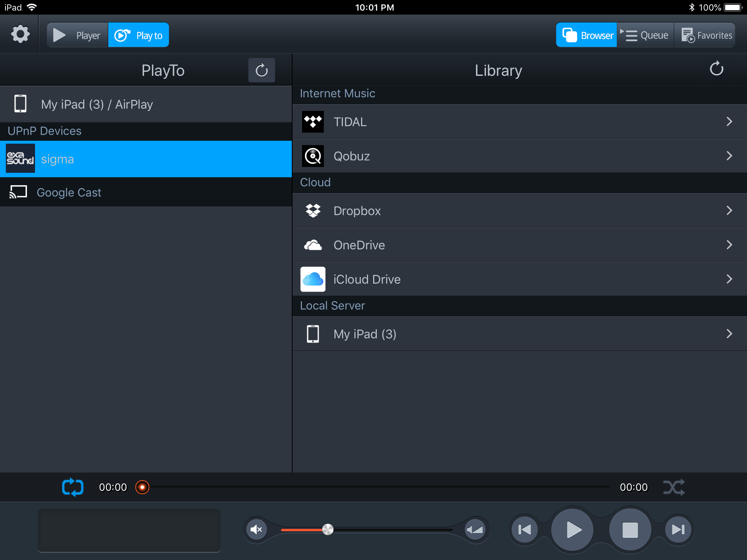Click the playback position knob
This screenshot has width=747, height=560.
[142, 487]
